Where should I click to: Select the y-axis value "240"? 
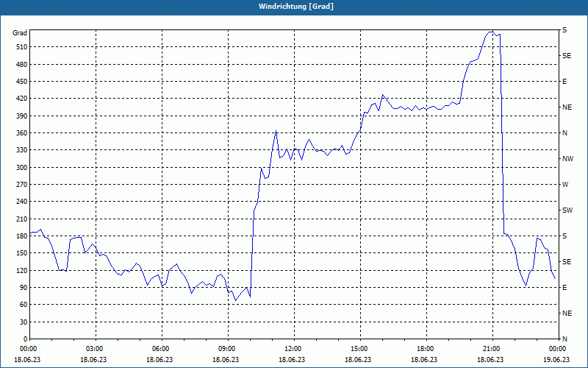point(22,202)
